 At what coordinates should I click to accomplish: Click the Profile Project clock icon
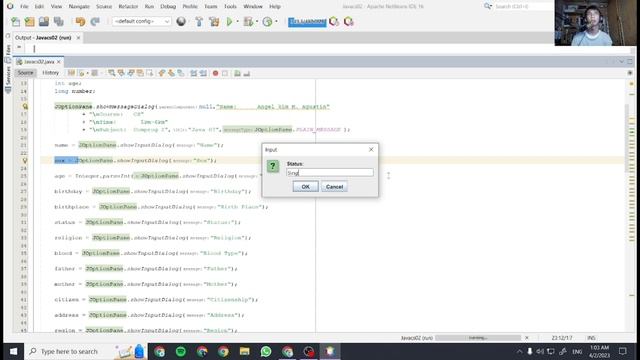[267, 22]
